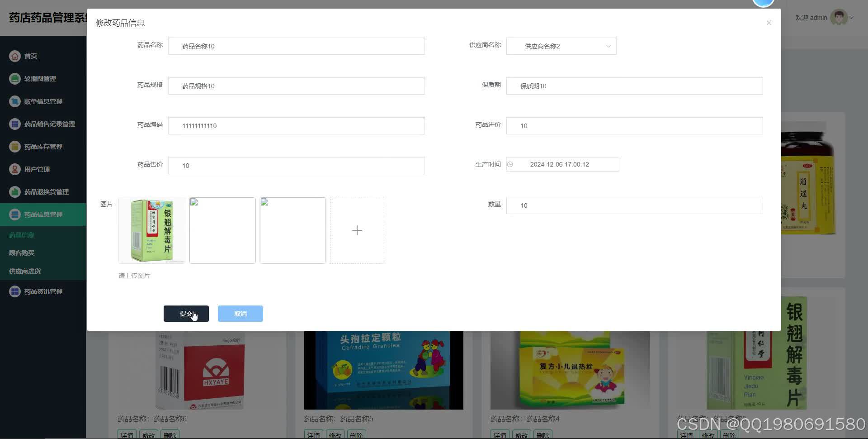Open the 供应商名称 supplier dropdown
Image resolution: width=868 pixels, height=439 pixels.
pyautogui.click(x=561, y=46)
